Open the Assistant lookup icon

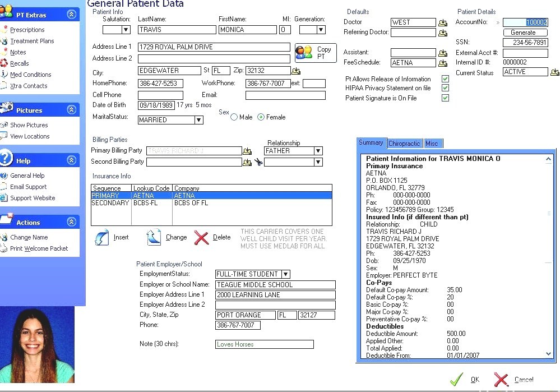pos(443,53)
